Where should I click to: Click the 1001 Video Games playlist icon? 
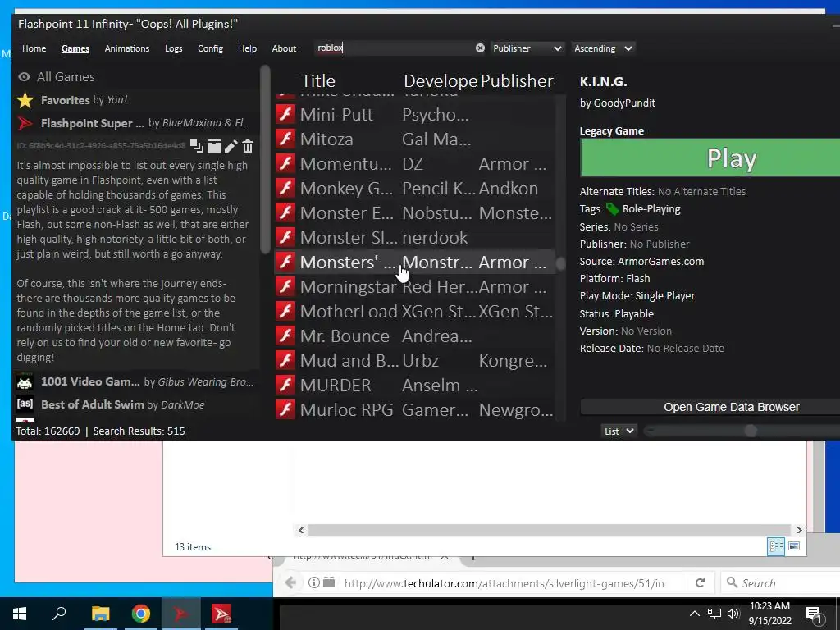click(x=25, y=382)
